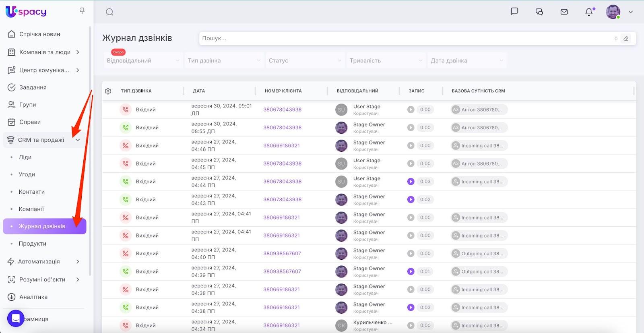Open the notifications bell icon
The image size is (644, 333).
point(589,12)
